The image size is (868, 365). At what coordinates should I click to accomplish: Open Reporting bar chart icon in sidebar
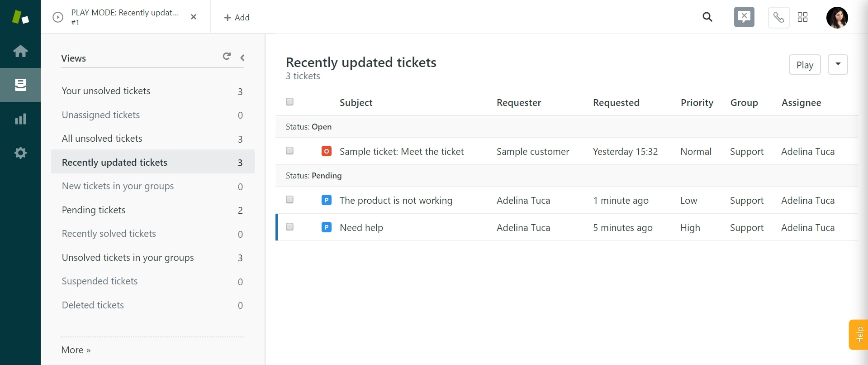tap(20, 119)
